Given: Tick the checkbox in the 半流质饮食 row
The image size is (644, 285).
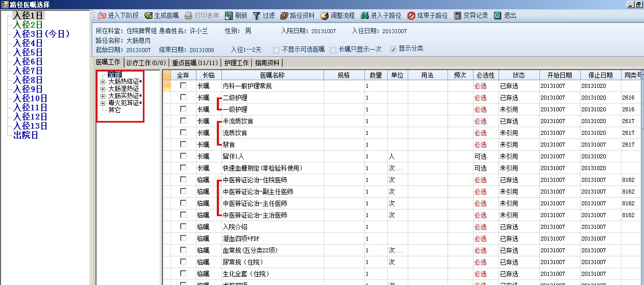Looking at the screenshot, I should click(183, 121).
